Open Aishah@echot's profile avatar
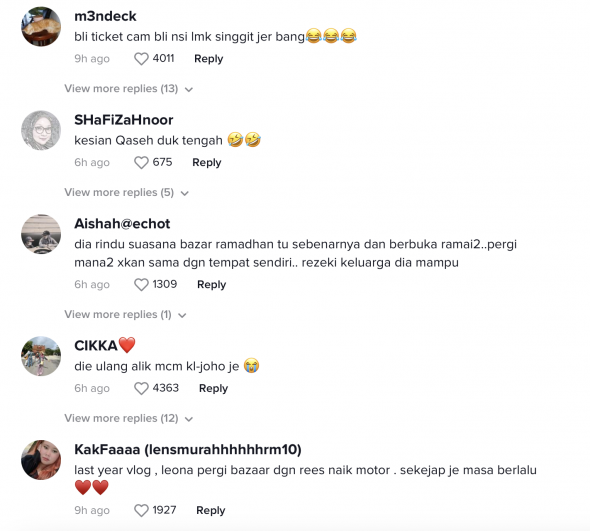This screenshot has width=590, height=531. click(x=41, y=234)
